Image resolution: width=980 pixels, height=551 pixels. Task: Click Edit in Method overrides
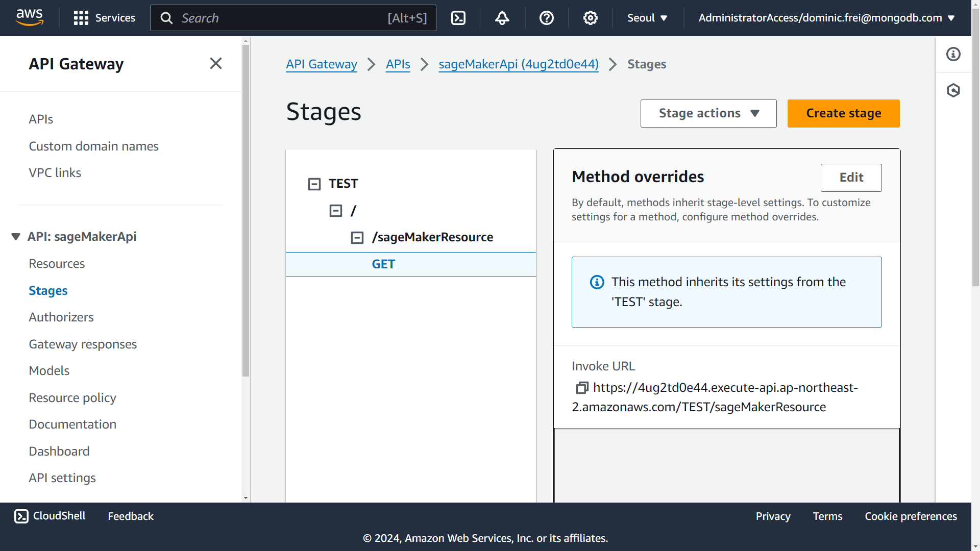(x=851, y=178)
